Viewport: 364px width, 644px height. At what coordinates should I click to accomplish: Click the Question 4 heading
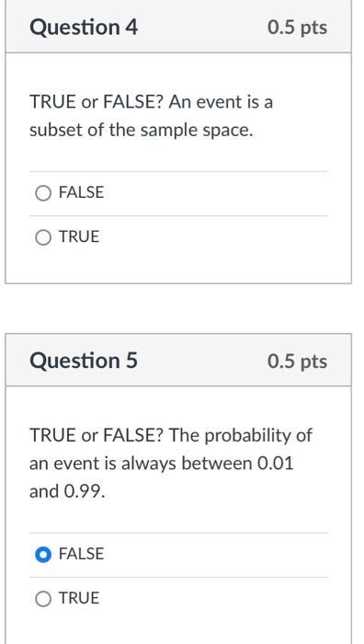(x=84, y=28)
